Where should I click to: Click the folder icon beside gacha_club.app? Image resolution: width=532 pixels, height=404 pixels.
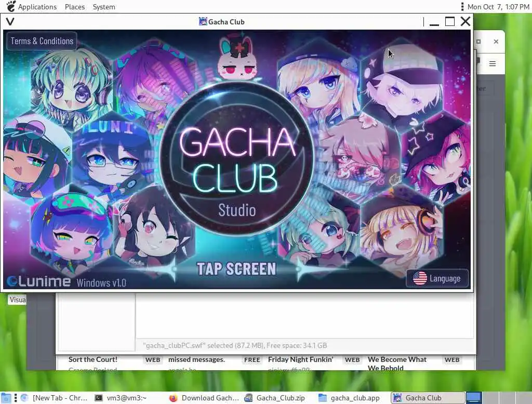322,398
